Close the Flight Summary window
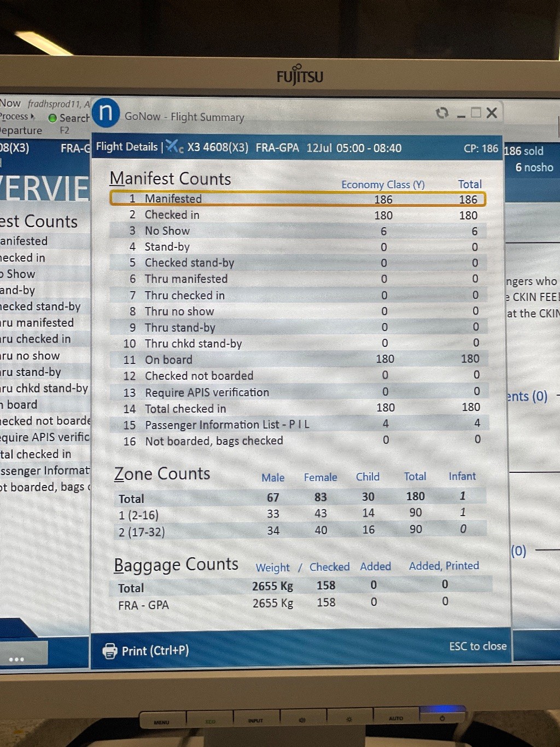This screenshot has width=560, height=747. click(x=492, y=113)
